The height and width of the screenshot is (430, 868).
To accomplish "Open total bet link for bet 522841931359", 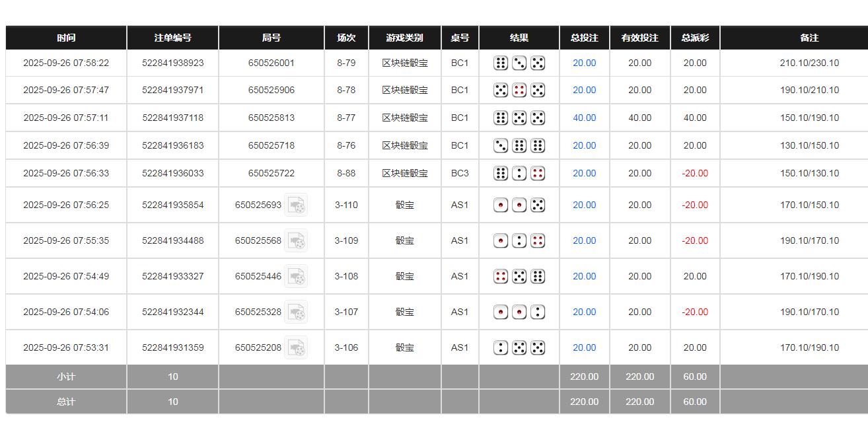I will pos(584,348).
